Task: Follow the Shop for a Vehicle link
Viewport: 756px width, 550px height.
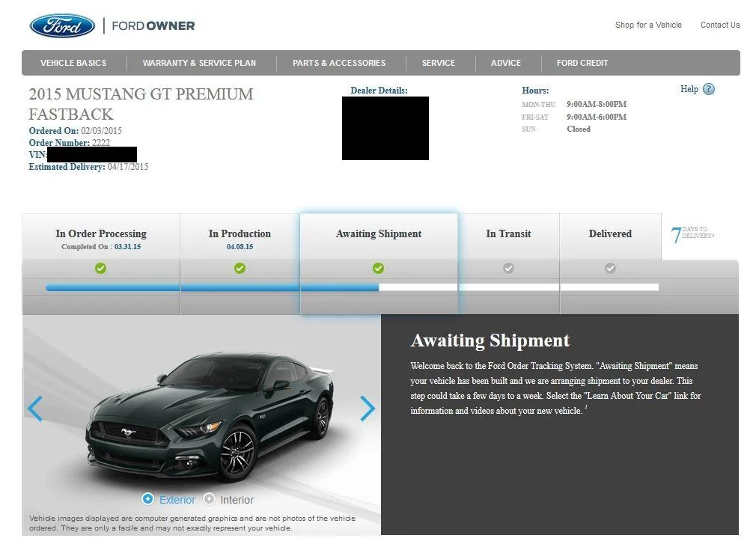Action: [648, 25]
